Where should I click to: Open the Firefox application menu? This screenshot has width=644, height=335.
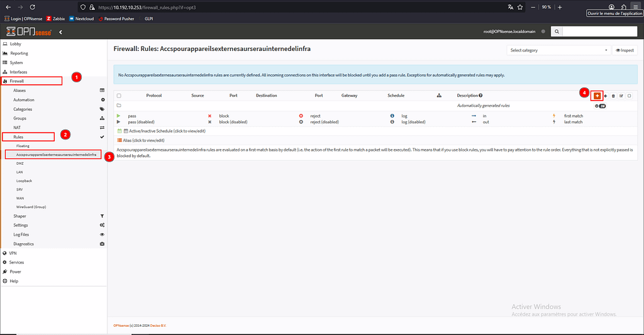coord(635,7)
